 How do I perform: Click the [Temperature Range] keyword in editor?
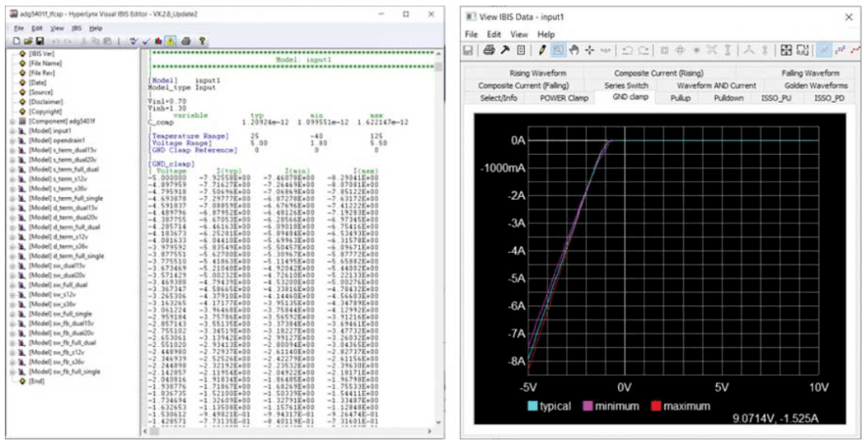[x=189, y=137]
